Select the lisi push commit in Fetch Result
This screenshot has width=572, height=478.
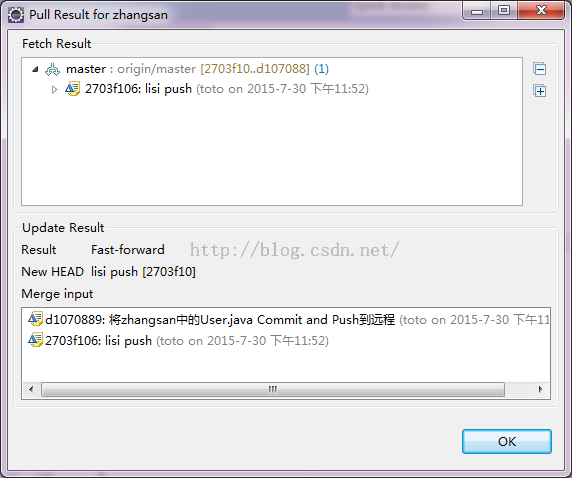pyautogui.click(x=227, y=89)
